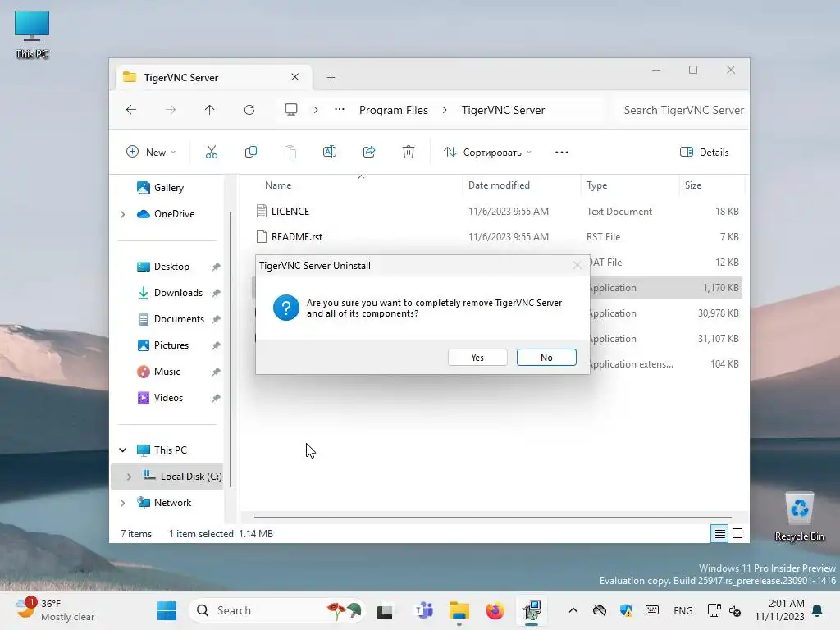Select Local Disk (C:) in tree
Screen dimensions: 840x630
pos(190,477)
